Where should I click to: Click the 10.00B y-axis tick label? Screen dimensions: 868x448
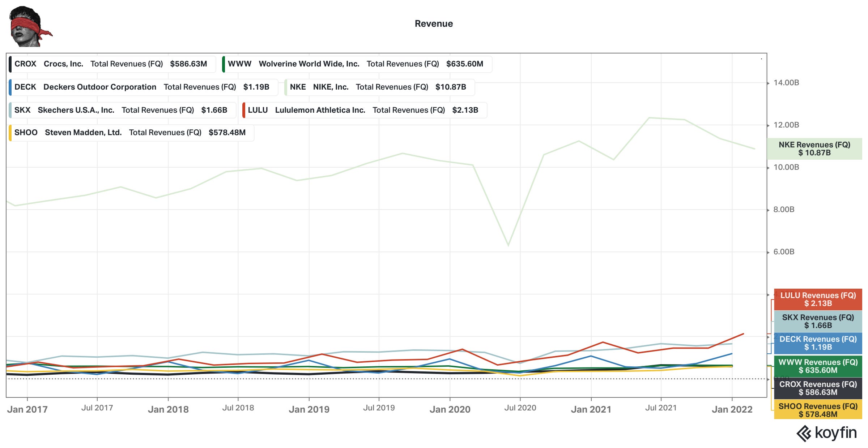pyautogui.click(x=786, y=167)
